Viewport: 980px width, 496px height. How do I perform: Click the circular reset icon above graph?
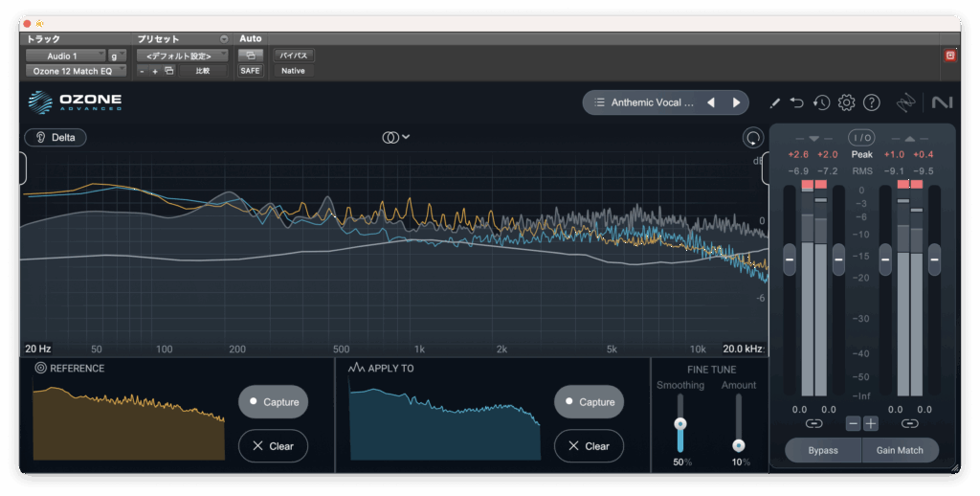(x=753, y=138)
